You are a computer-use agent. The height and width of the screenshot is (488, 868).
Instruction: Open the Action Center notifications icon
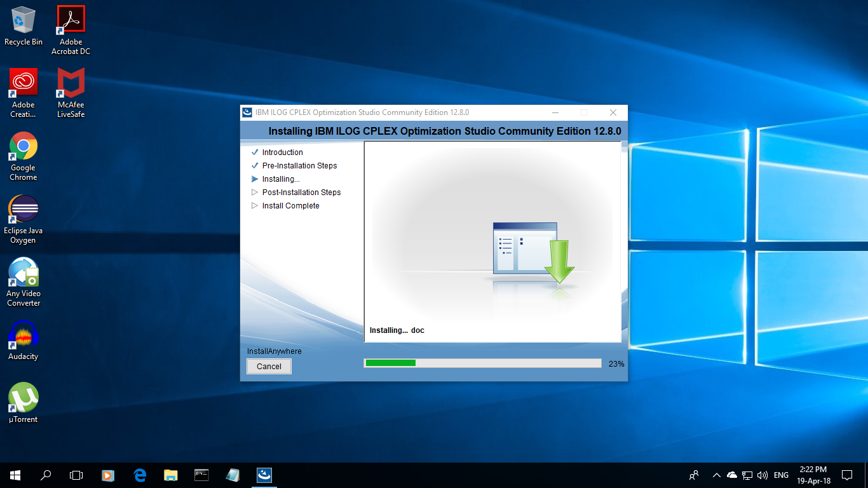(847, 475)
